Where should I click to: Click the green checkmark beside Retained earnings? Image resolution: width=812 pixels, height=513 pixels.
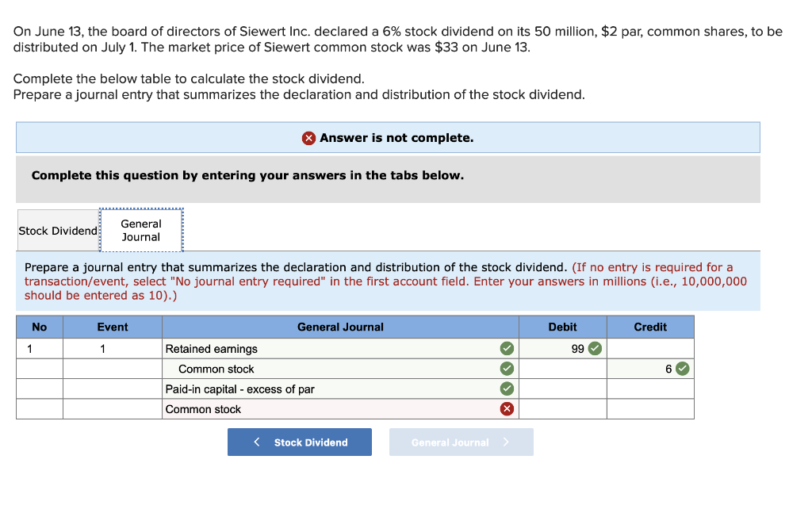[x=507, y=348]
